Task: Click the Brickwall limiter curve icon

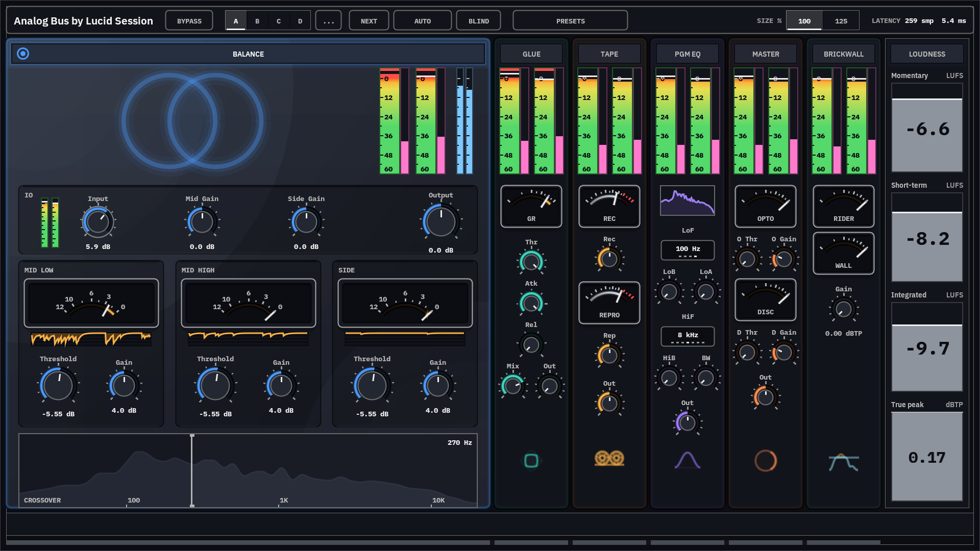Action: [x=844, y=462]
